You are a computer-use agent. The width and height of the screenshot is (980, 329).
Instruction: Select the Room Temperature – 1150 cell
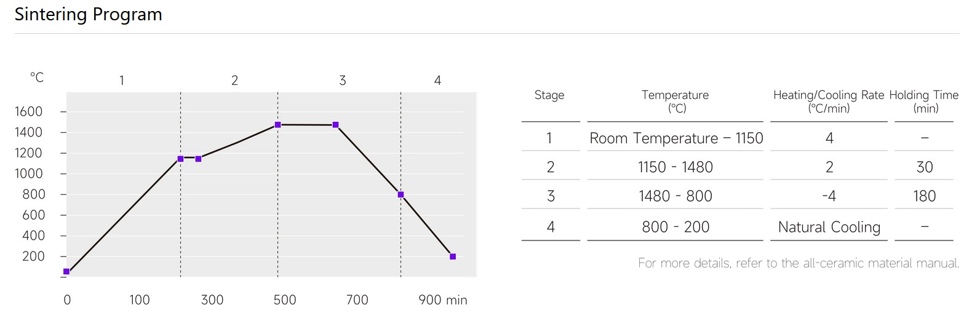click(676, 138)
